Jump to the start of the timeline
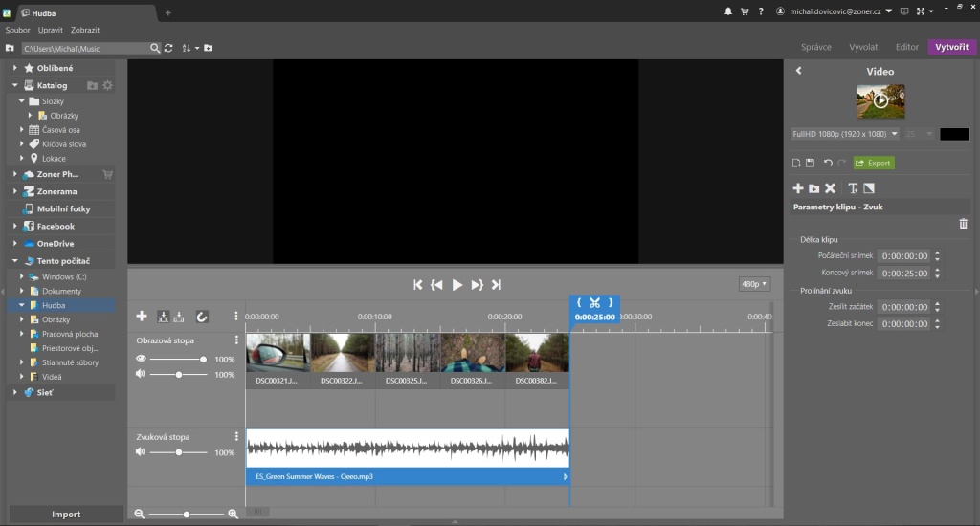 click(x=417, y=285)
